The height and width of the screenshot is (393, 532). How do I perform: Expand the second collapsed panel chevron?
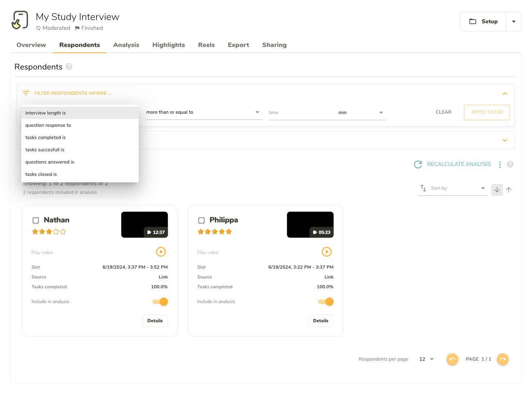click(x=505, y=140)
